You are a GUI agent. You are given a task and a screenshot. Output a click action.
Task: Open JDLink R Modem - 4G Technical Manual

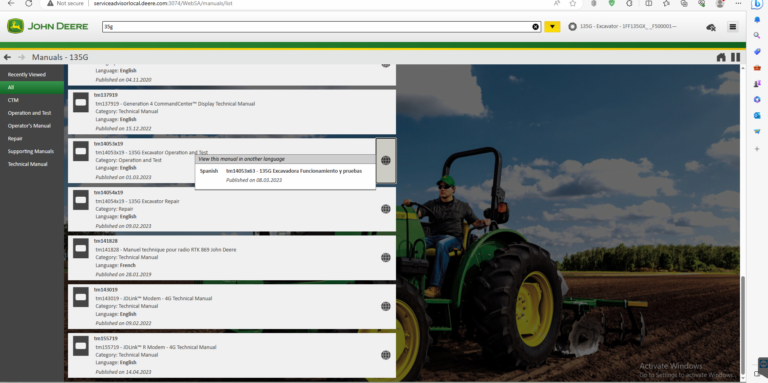(x=156, y=347)
